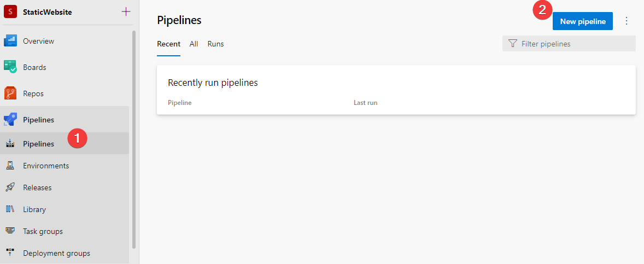Click the Task groups icon
Image resolution: width=644 pixels, height=264 pixels.
point(10,231)
